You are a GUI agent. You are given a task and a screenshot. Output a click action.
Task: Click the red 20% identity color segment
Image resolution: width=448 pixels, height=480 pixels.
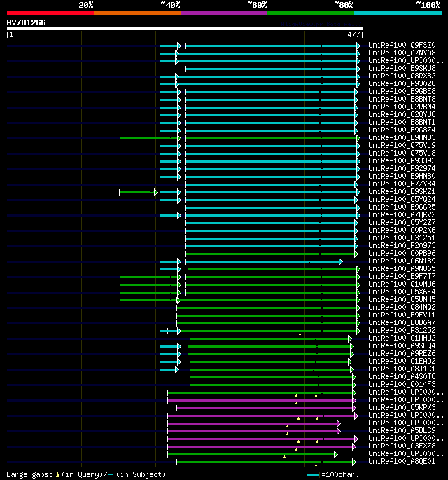tap(50, 13)
